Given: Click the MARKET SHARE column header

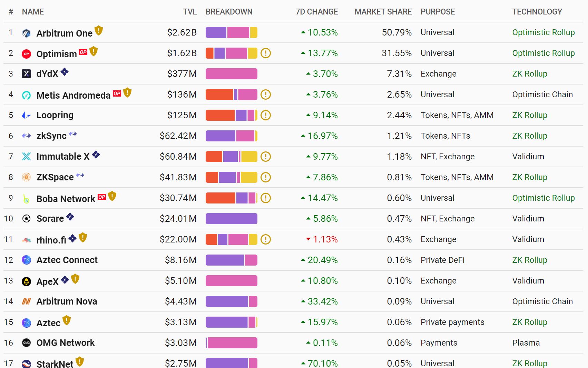Looking at the screenshot, I should point(383,12).
